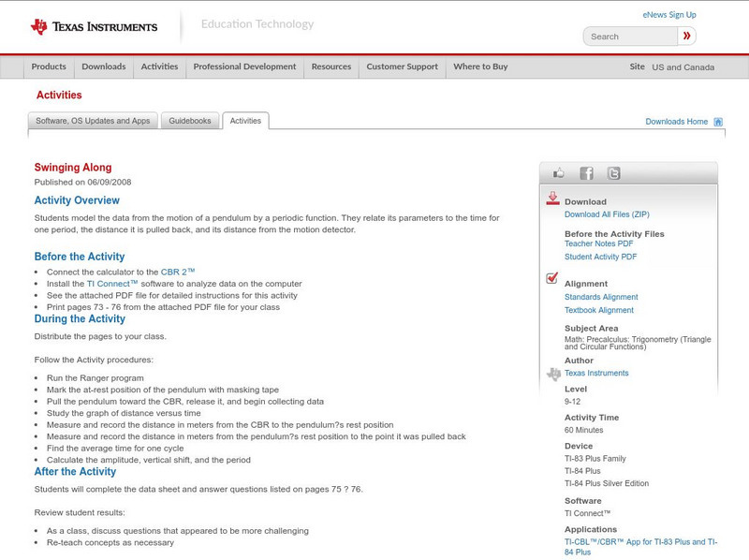Open Student Activity PDF
Viewport: 749px width, 560px height.
(x=600, y=258)
